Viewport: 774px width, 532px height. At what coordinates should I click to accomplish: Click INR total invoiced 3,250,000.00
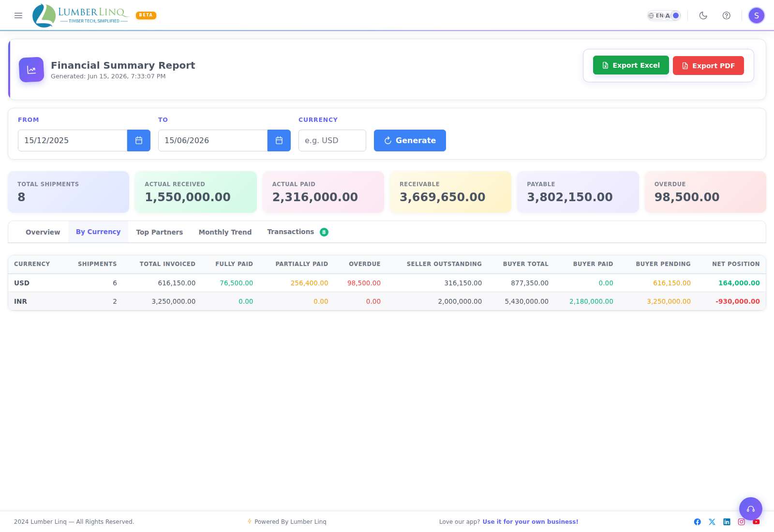coord(174,301)
